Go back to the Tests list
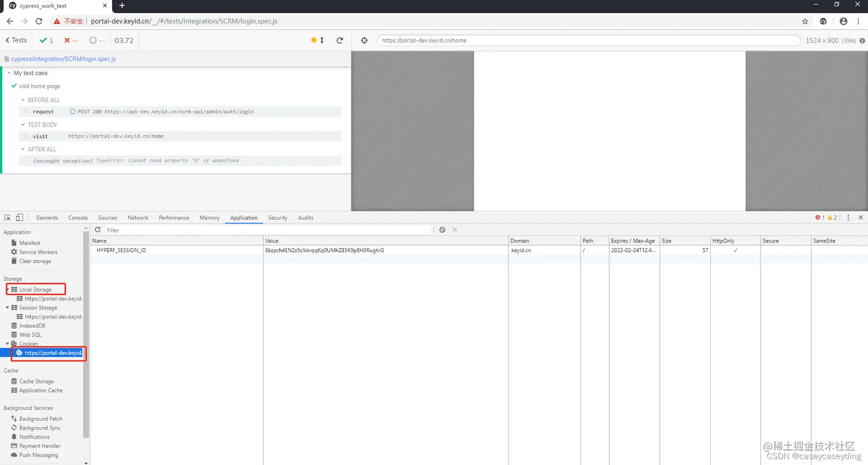 pyautogui.click(x=16, y=40)
